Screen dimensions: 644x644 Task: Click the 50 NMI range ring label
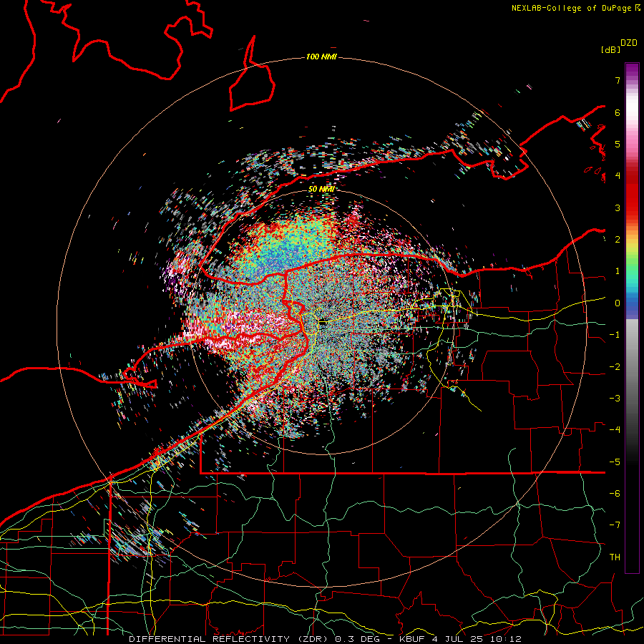coord(321,189)
